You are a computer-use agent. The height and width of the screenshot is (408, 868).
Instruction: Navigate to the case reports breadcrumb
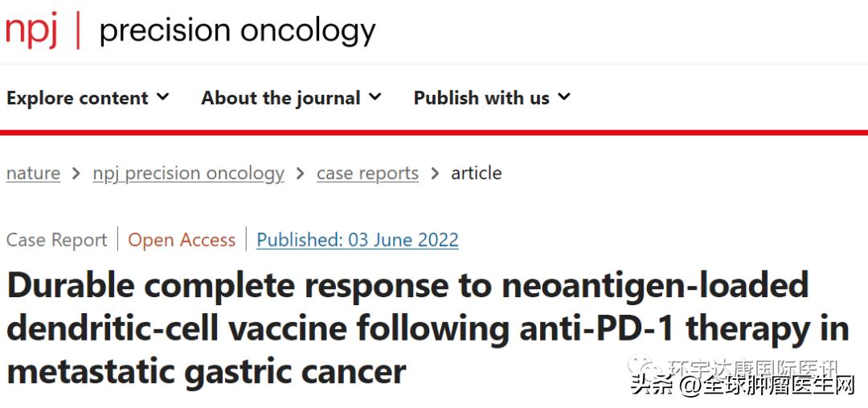point(367,173)
